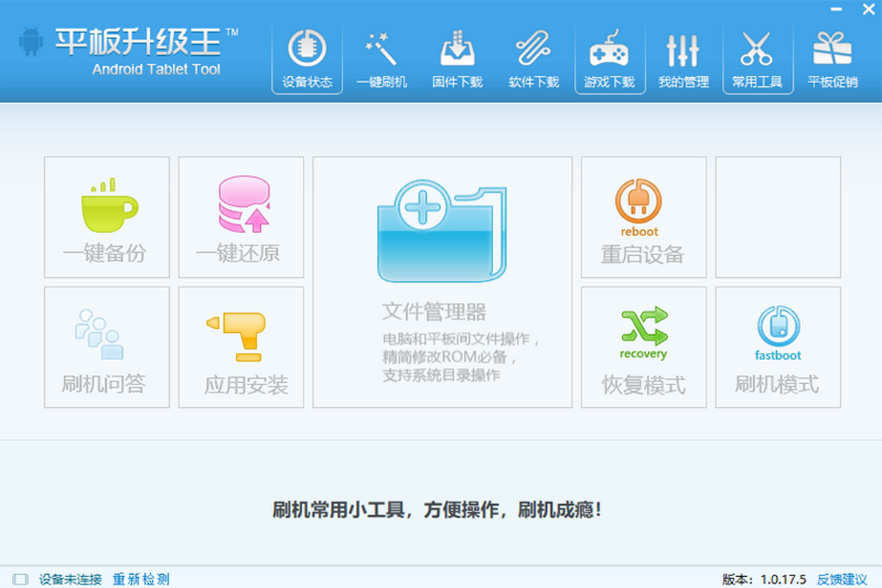Click the 文件管理器 title text

[434, 312]
